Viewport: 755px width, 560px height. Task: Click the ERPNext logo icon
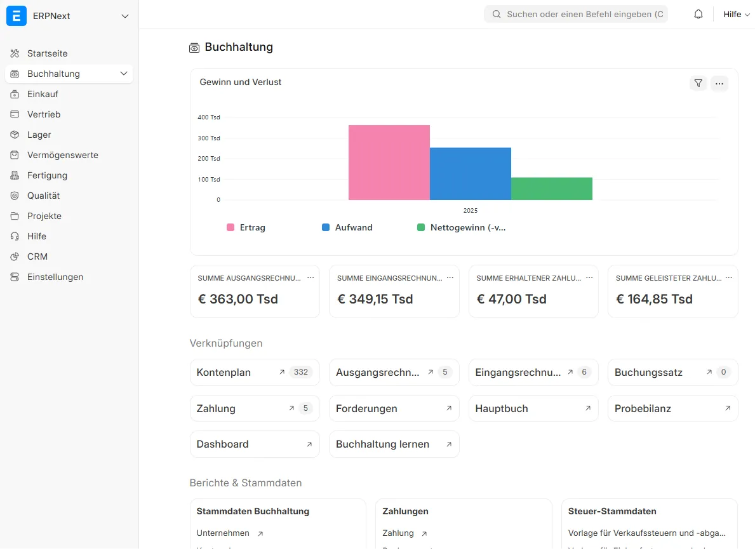point(17,16)
